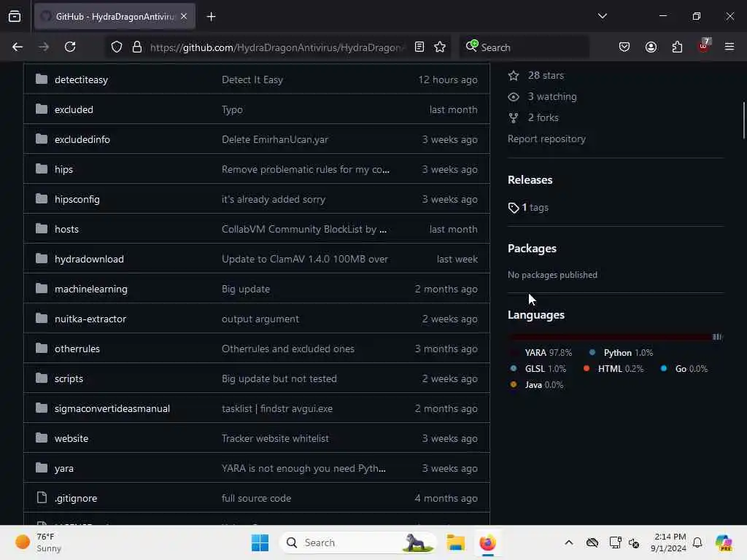The height and width of the screenshot is (560, 747).
Task: Open the Packages heading link
Action: tap(532, 249)
